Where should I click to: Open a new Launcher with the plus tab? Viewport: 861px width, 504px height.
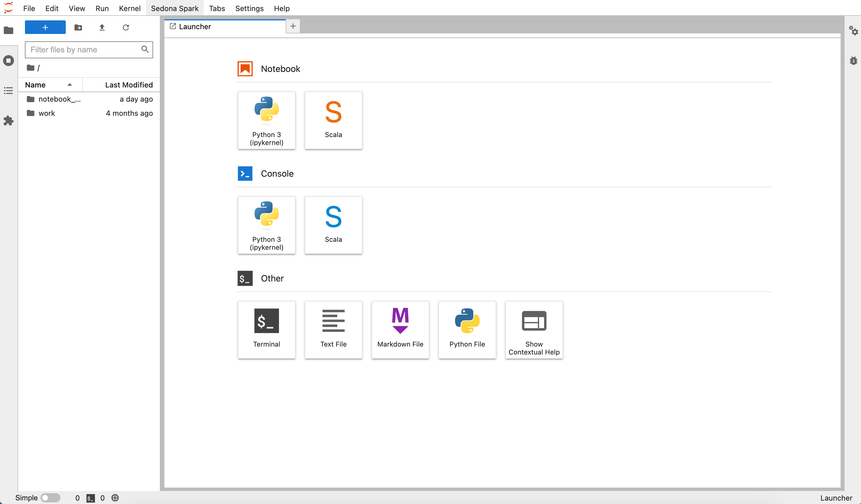click(x=293, y=26)
